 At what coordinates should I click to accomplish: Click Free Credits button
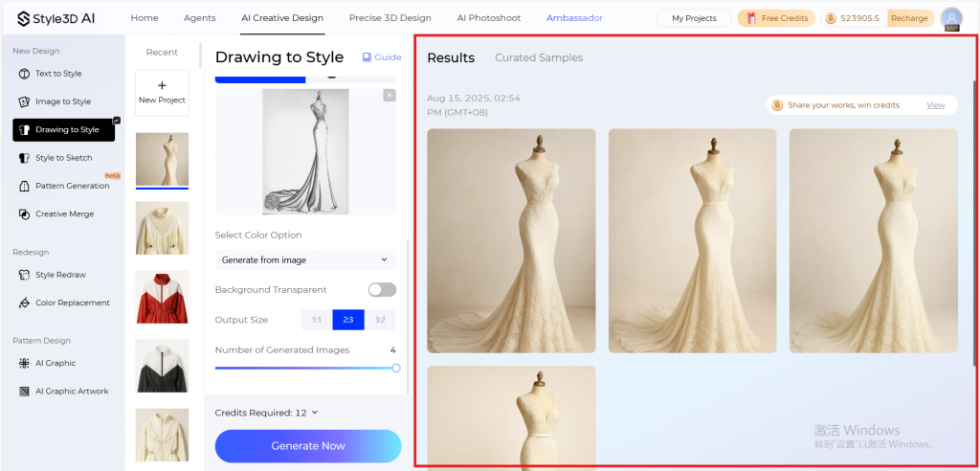(x=776, y=18)
